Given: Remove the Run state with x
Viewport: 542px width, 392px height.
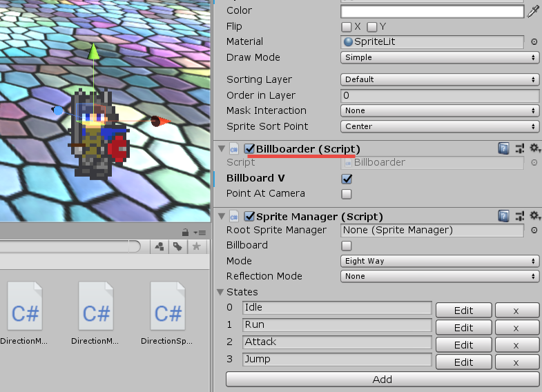Looking at the screenshot, I should [516, 327].
